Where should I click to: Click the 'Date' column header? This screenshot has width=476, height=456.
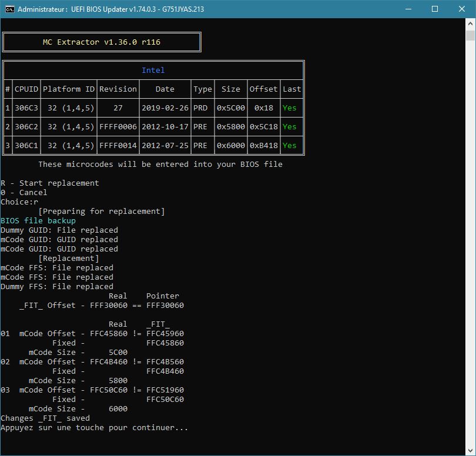pos(165,89)
